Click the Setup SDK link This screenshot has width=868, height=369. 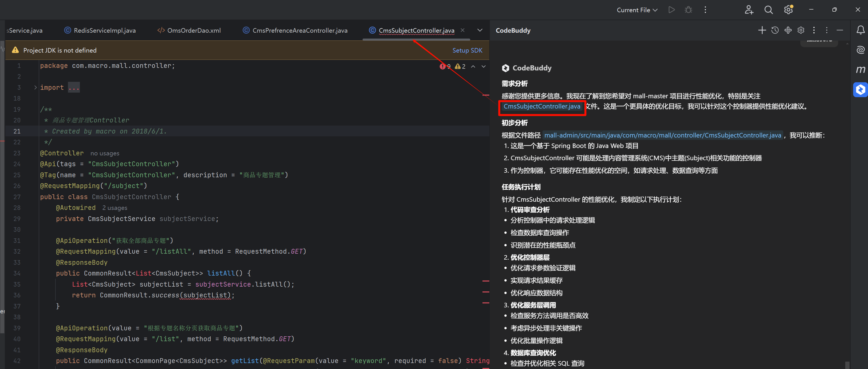[467, 50]
